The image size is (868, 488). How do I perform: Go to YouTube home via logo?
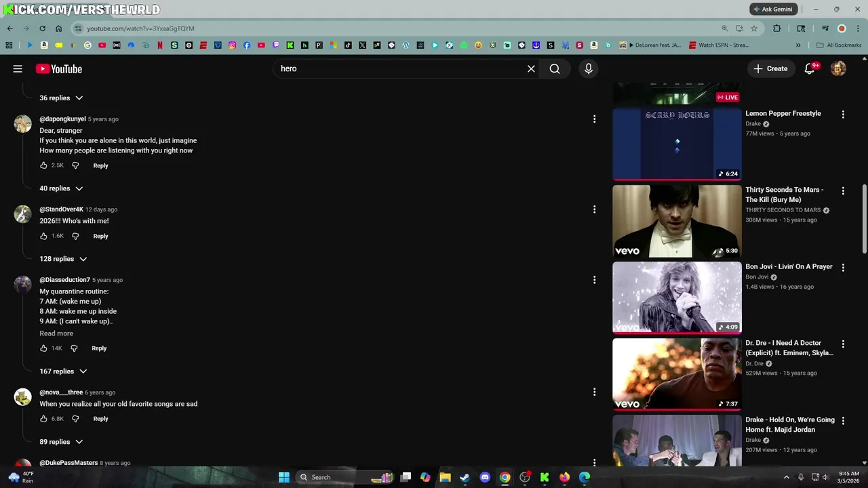(59, 68)
